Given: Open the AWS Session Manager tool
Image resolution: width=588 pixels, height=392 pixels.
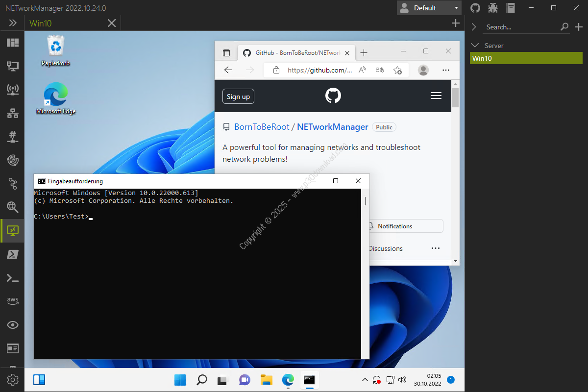Looking at the screenshot, I should [x=12, y=300].
